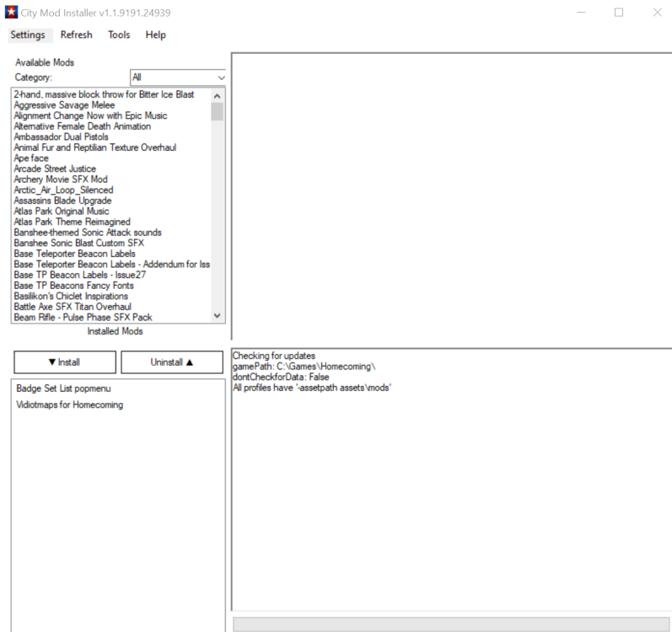This screenshot has width=672, height=632.
Task: Open the Tools menu
Action: [119, 35]
